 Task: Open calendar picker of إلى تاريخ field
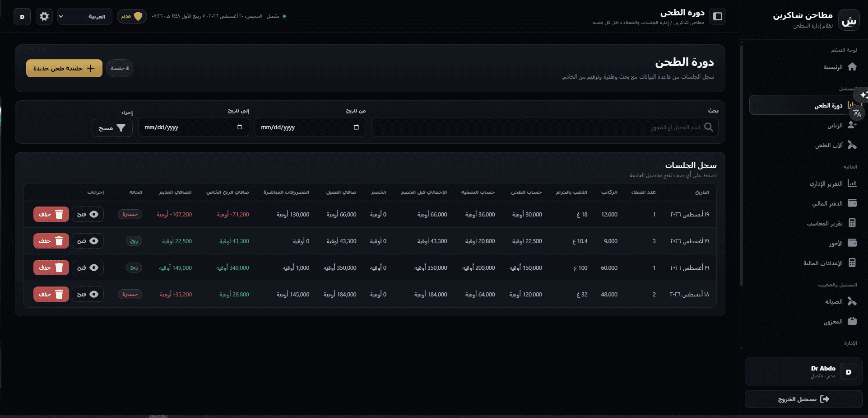(240, 127)
